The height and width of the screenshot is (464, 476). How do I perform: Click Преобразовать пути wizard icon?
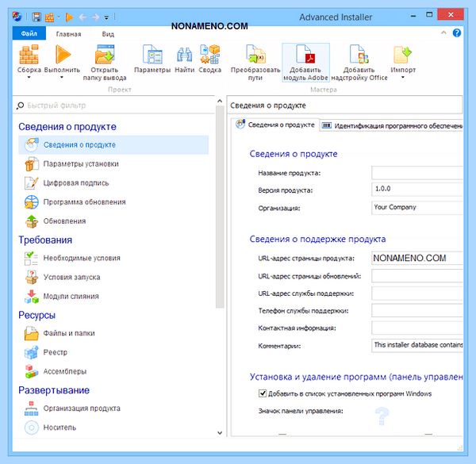(255, 55)
